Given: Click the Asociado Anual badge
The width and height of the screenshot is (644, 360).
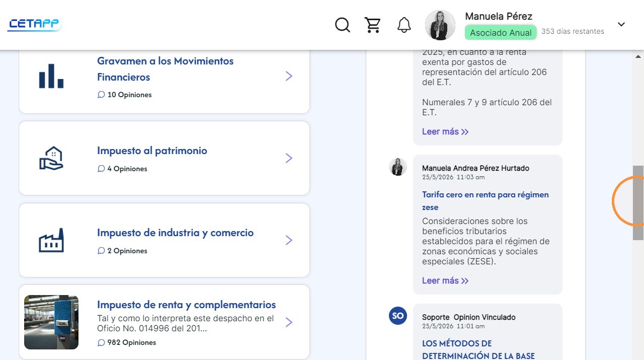Looking at the screenshot, I should (501, 33).
